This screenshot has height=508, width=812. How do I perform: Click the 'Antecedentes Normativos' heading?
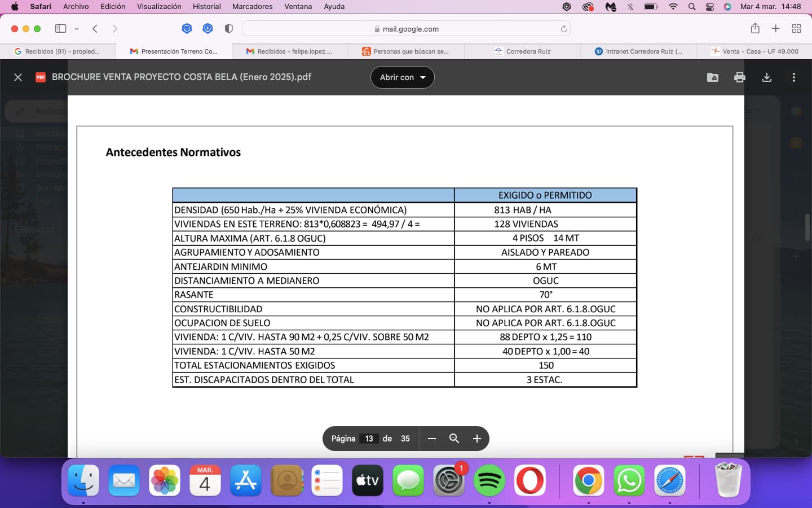(x=173, y=152)
